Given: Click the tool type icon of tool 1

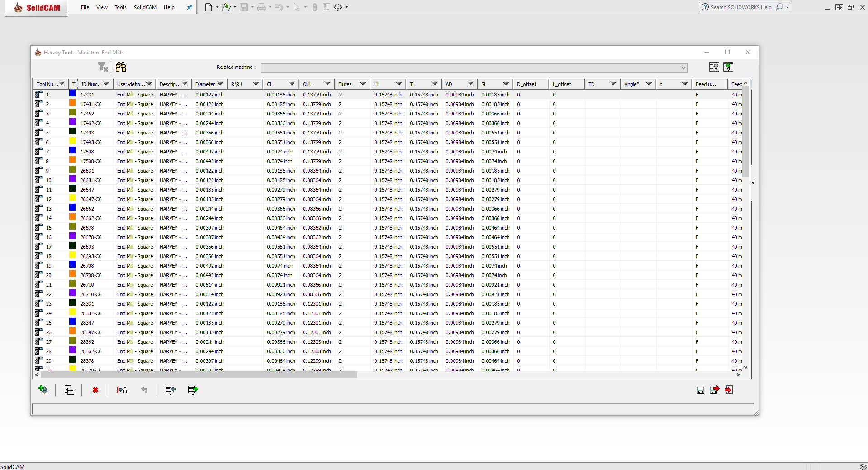Looking at the screenshot, I should click(39, 94).
